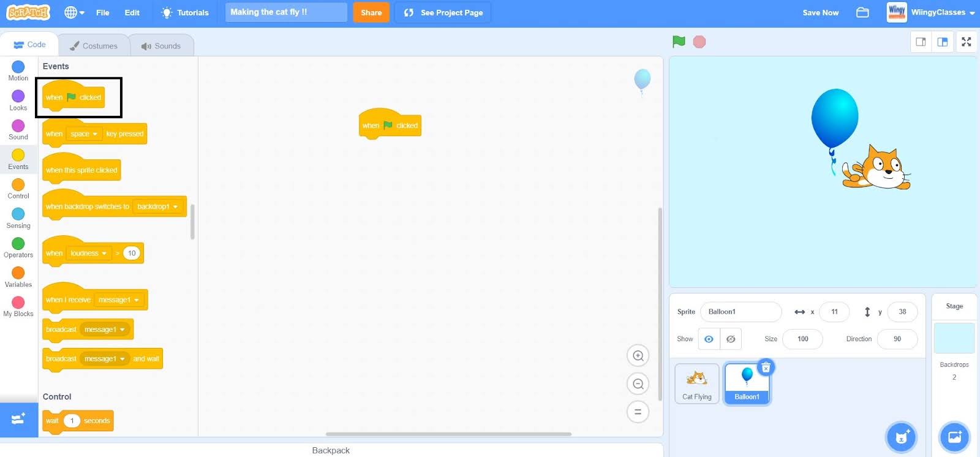Click the block palette scrollbar
The width and height of the screenshot is (980, 457).
[x=192, y=222]
